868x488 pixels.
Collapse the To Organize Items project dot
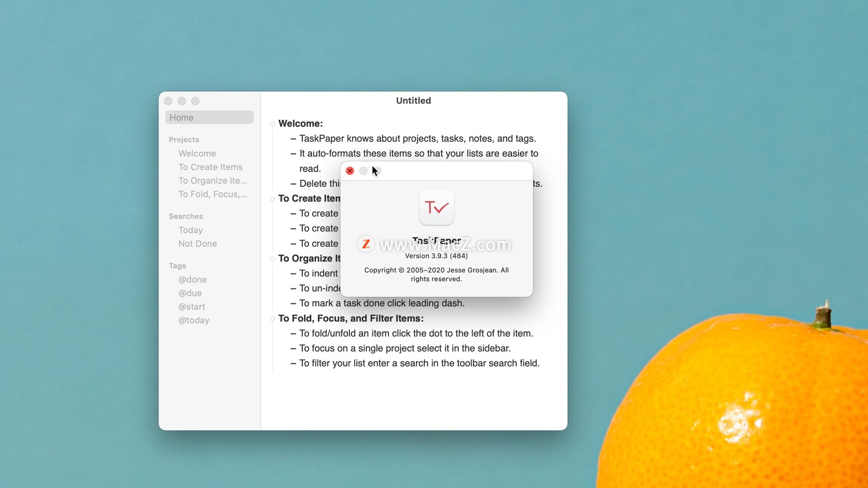coord(273,259)
